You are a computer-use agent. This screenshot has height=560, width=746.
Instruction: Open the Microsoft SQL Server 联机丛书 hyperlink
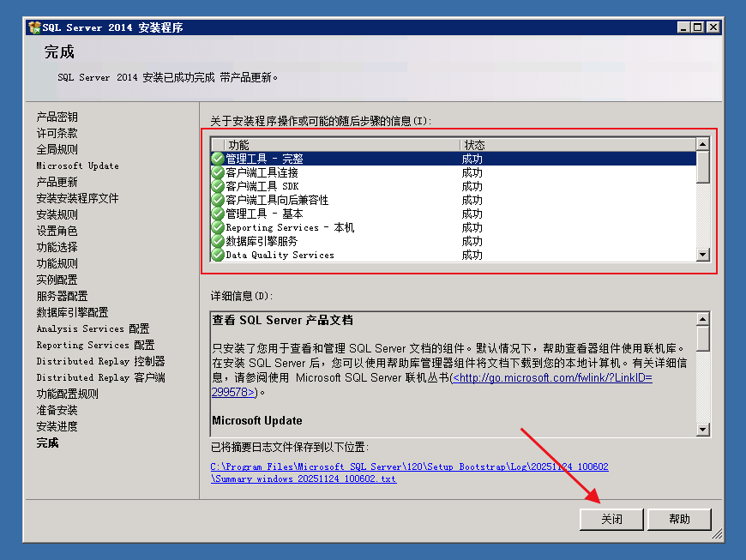(551, 377)
